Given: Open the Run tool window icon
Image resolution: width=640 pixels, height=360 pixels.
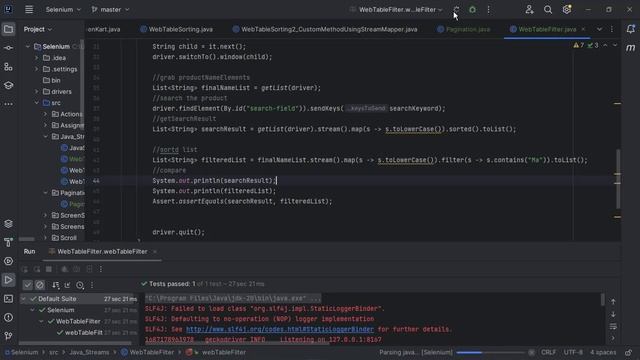Looking at the screenshot, I should 8,280.
